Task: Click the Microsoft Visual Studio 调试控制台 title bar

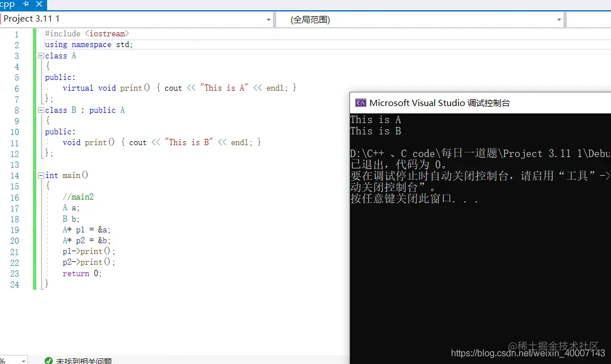Action: click(481, 103)
